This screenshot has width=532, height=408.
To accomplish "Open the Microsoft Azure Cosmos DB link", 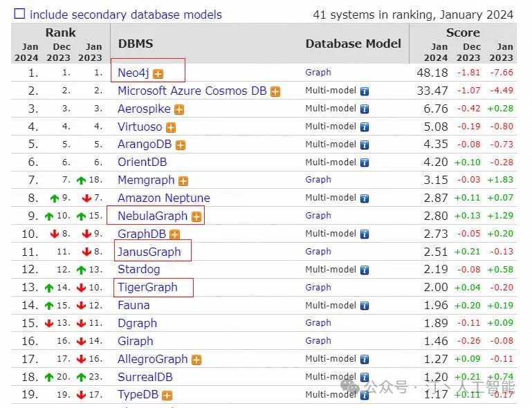I will [x=192, y=91].
